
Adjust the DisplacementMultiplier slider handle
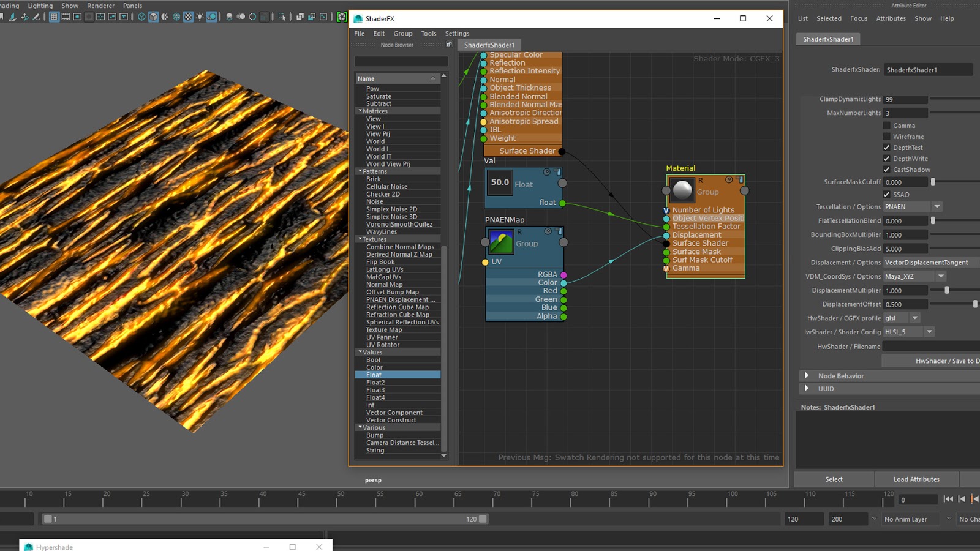click(x=947, y=290)
